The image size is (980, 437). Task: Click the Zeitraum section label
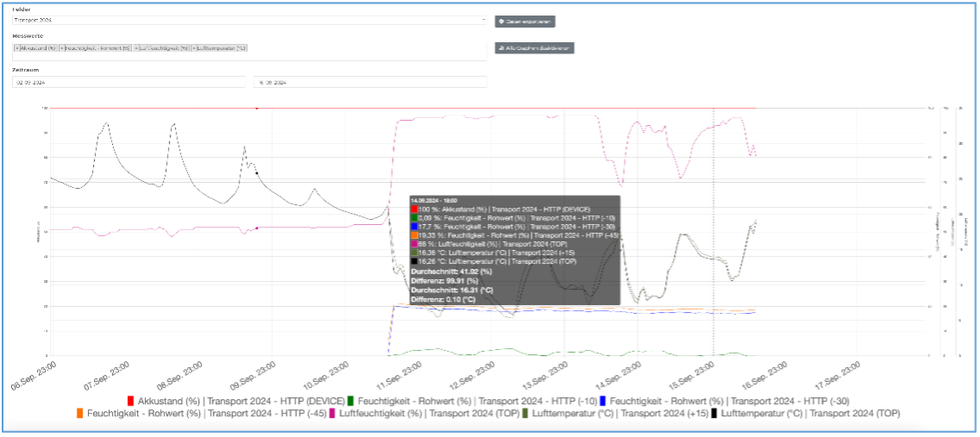pos(24,70)
